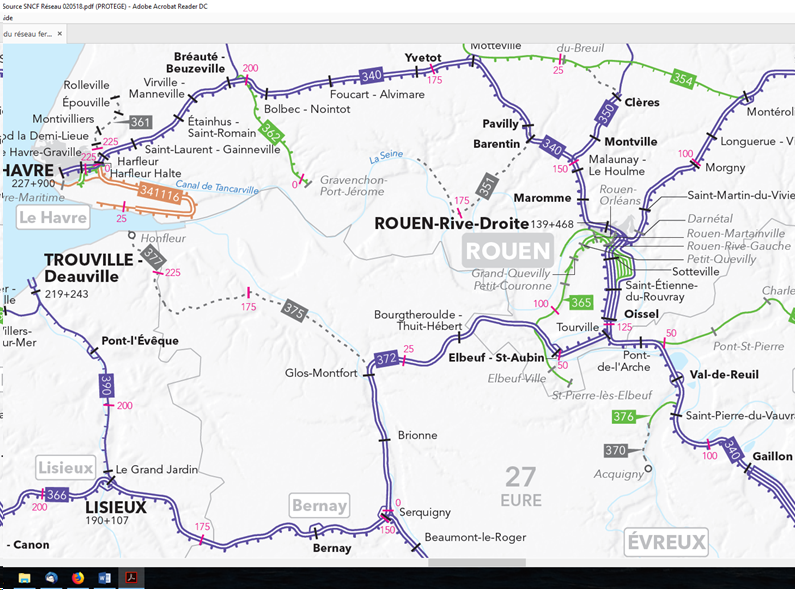Click the 'Oissel' station label
Image resolution: width=795 pixels, height=590 pixels.
[641, 314]
